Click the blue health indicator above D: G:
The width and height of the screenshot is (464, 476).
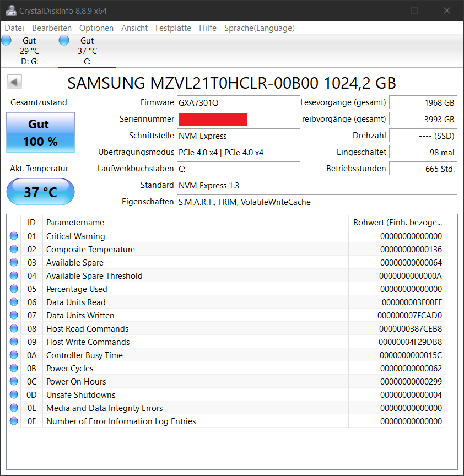[x=6, y=40]
